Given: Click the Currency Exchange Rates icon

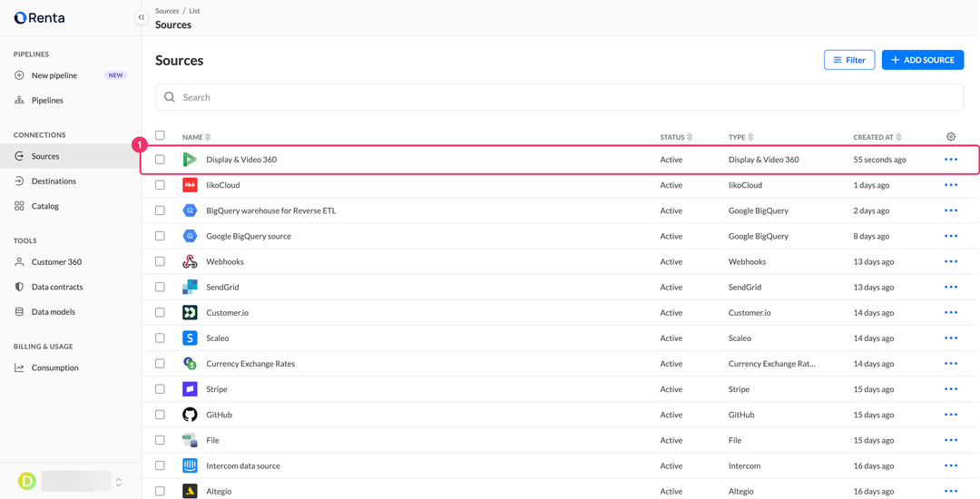Looking at the screenshot, I should [190, 364].
